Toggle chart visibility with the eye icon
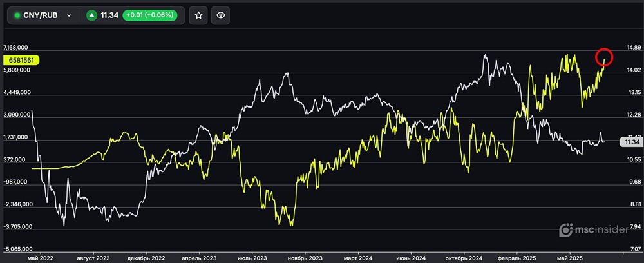The image size is (644, 263). click(220, 15)
